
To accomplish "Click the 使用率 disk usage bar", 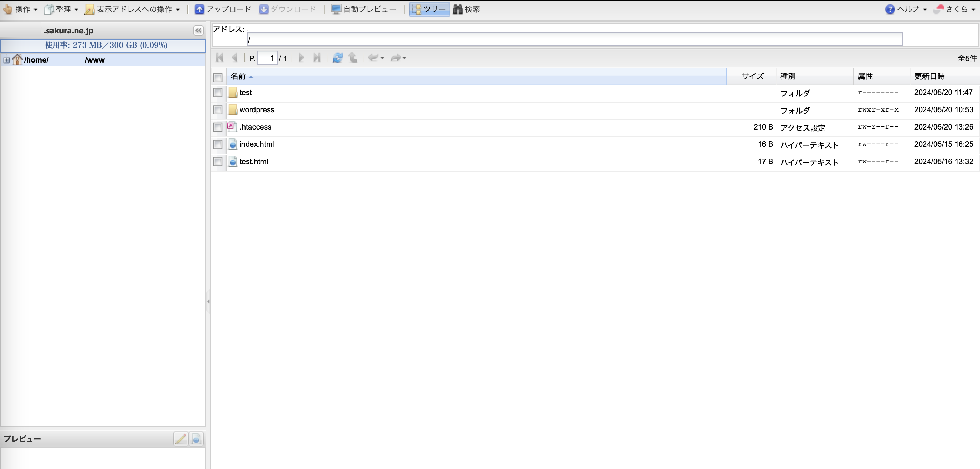I will 103,45.
